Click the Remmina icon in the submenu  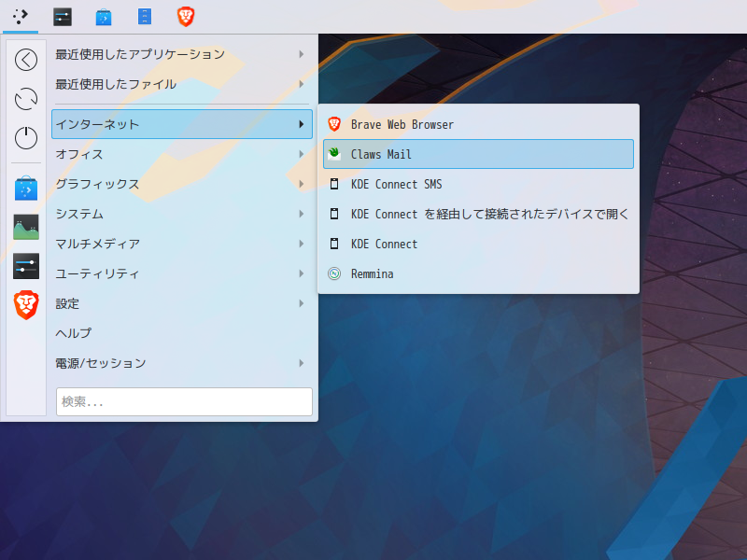[x=334, y=273]
